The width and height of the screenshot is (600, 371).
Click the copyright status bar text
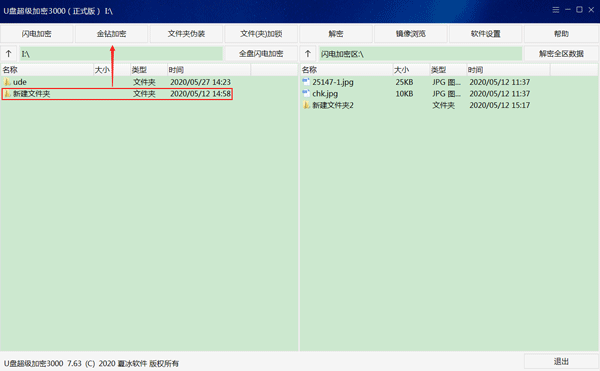[91, 363]
